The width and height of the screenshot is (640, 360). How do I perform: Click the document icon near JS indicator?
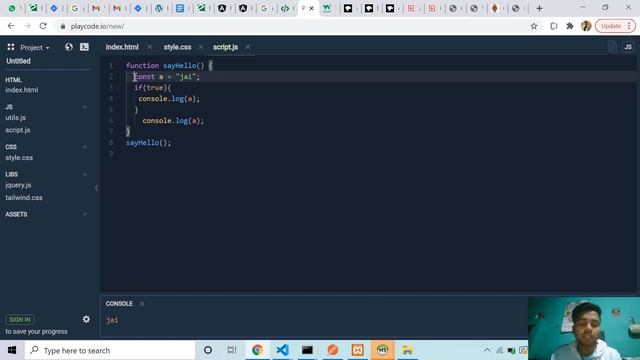pos(612,47)
